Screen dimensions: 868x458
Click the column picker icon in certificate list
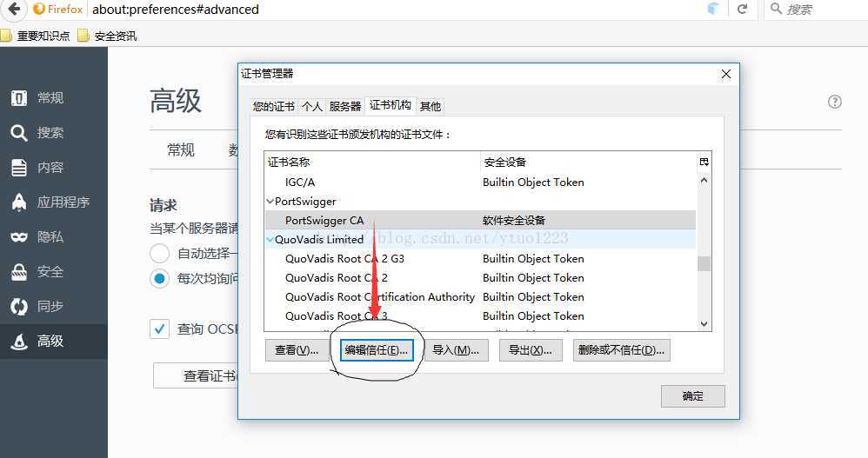click(x=704, y=162)
